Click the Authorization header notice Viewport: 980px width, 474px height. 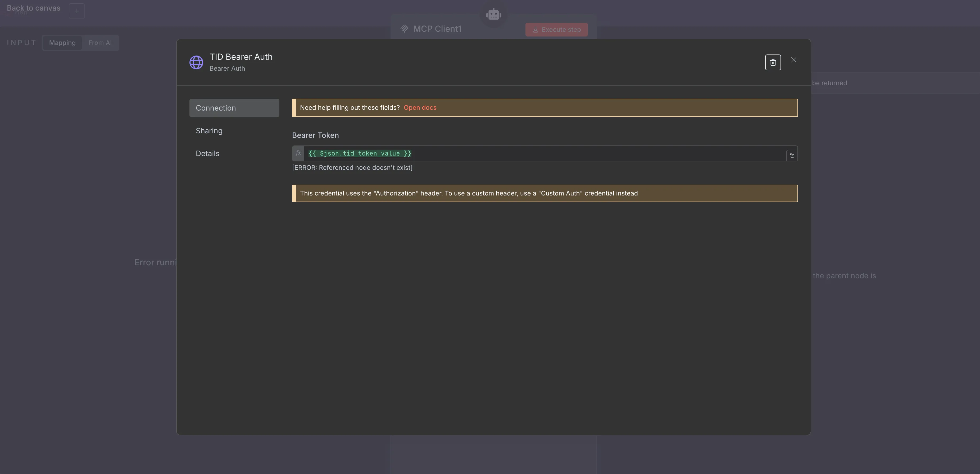(545, 193)
